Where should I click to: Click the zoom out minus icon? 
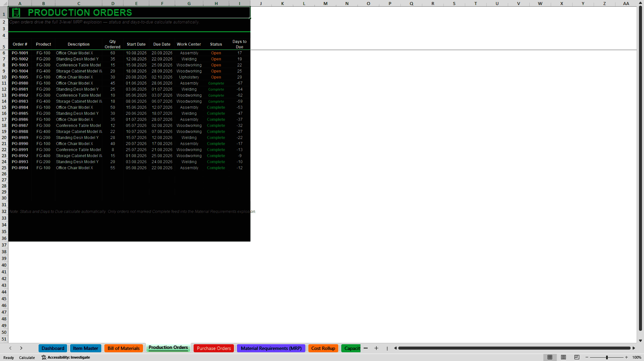coord(587,357)
